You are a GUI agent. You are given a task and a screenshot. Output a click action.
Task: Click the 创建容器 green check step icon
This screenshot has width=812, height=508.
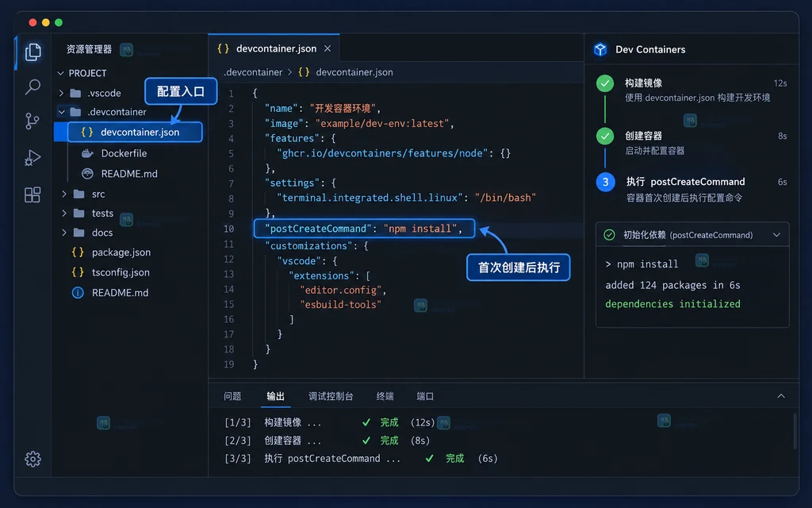pos(605,137)
